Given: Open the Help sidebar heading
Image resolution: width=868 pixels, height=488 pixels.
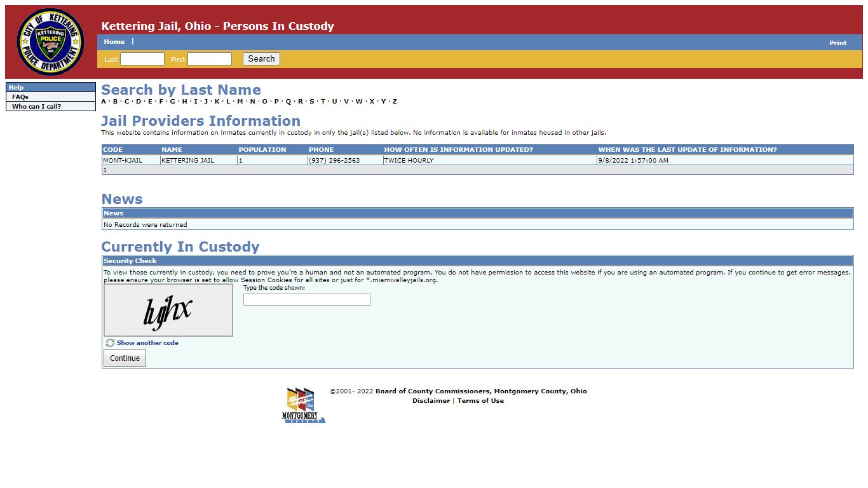Looking at the screenshot, I should coord(51,87).
